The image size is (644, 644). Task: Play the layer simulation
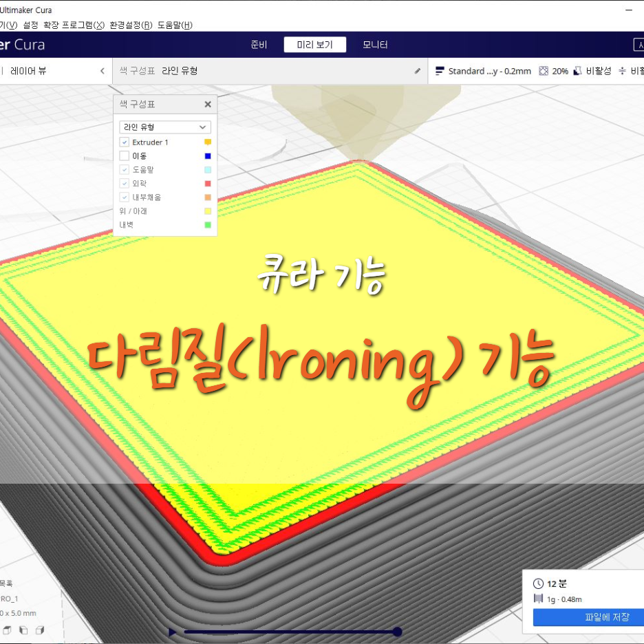tap(173, 632)
